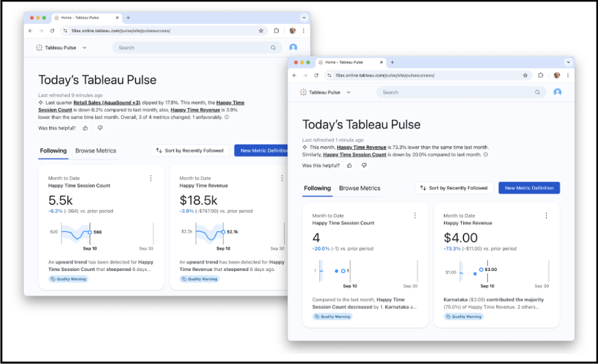Click 596 data point on back Session chart
The width and height of the screenshot is (598, 364).
[90, 232]
